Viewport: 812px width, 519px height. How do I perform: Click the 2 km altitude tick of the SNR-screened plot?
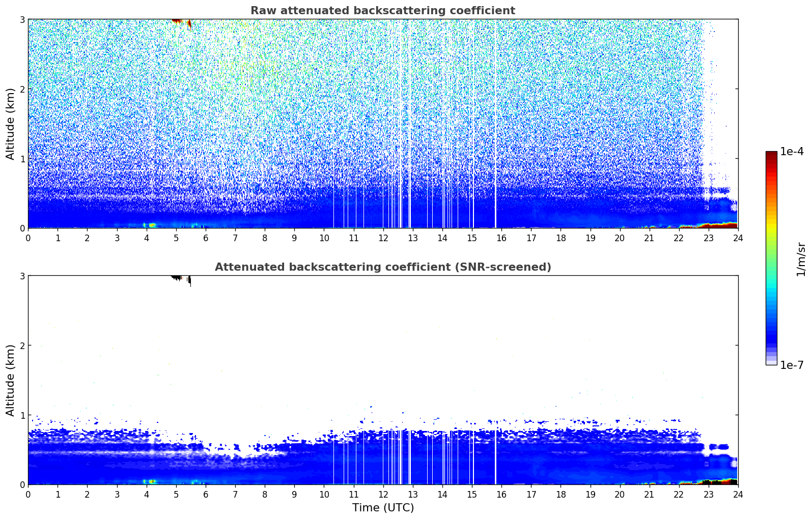point(22,345)
